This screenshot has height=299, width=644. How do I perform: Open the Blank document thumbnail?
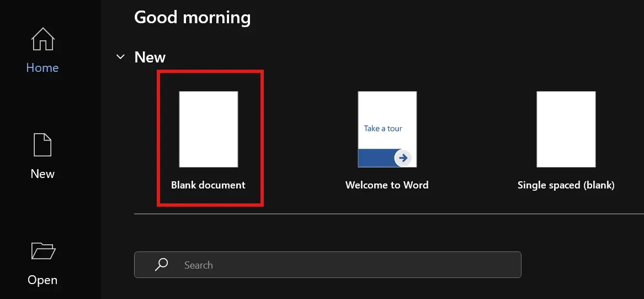point(209,129)
